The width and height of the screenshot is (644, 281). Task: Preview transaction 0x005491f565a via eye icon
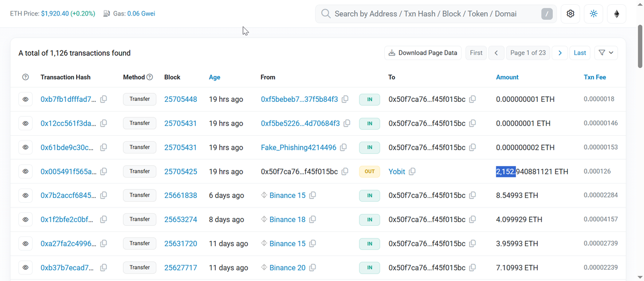click(25, 172)
